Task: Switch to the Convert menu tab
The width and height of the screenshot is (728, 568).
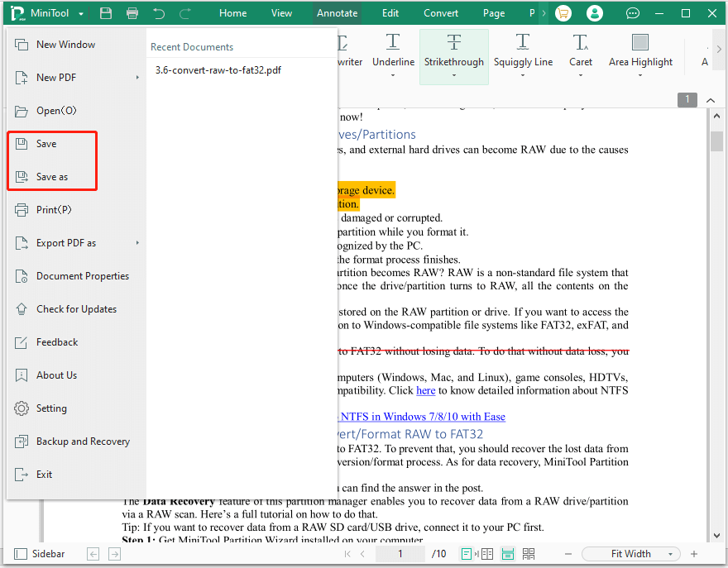Action: point(441,13)
